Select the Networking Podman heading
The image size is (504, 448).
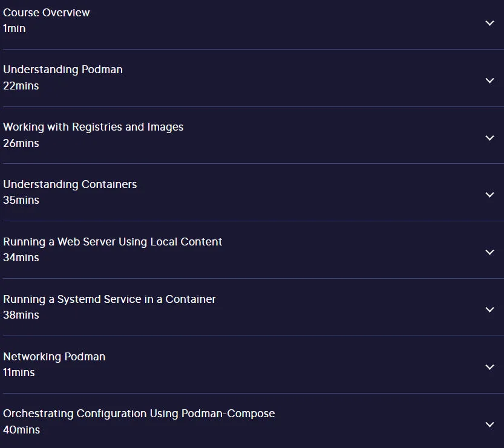(54, 357)
